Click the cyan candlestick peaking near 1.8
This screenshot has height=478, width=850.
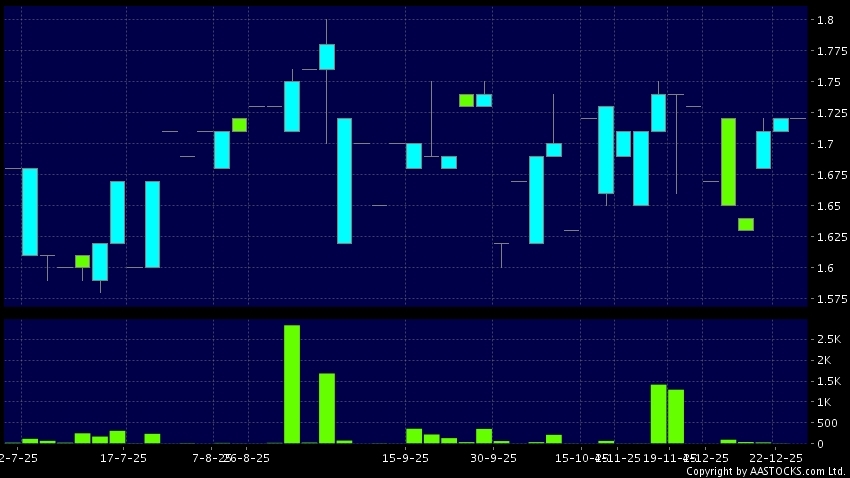coord(327,57)
